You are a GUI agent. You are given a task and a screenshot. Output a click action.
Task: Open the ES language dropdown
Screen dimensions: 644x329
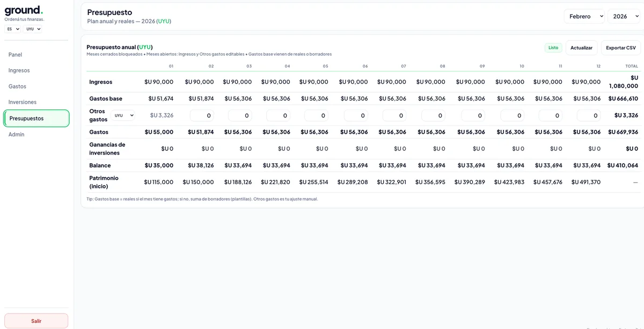click(13, 29)
